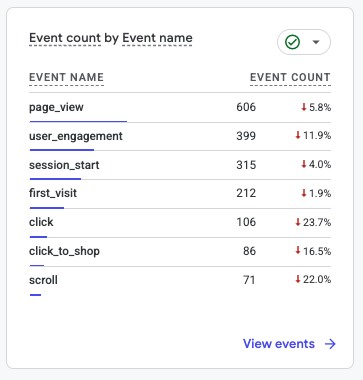Screen dimensions: 363x380
Task: Select the first_visit event name
Action: pos(53,193)
